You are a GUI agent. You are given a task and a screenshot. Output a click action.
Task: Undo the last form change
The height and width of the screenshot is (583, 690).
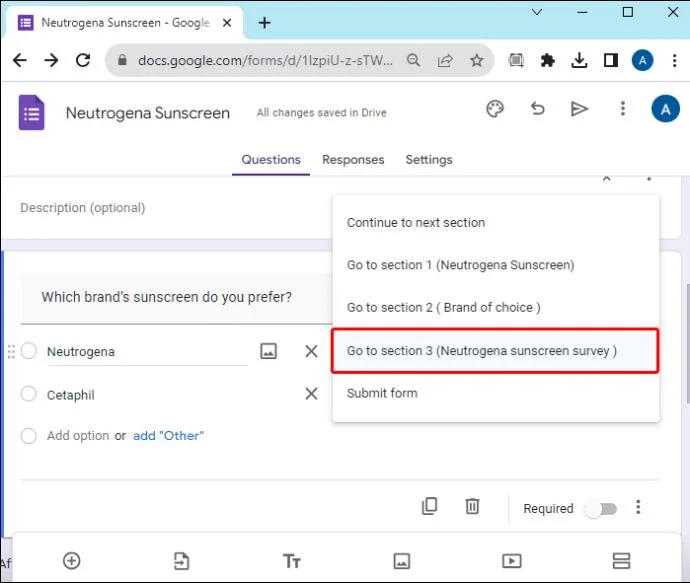537,109
